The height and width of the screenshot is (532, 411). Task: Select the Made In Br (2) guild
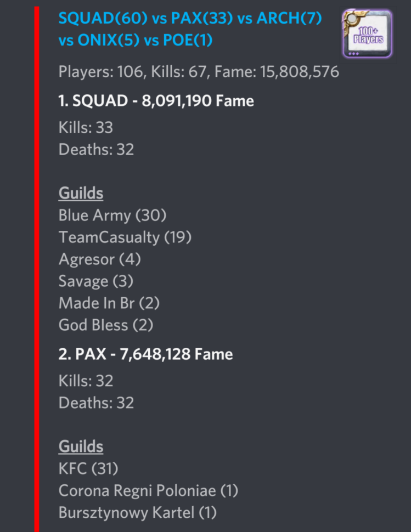109,303
